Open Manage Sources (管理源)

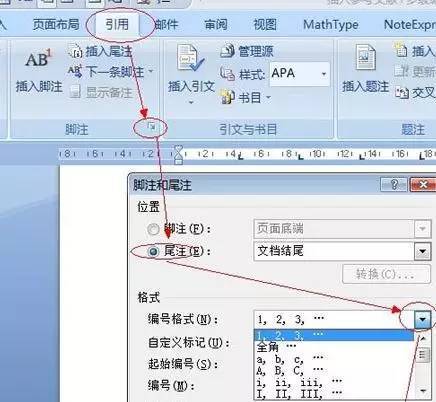tap(247, 51)
